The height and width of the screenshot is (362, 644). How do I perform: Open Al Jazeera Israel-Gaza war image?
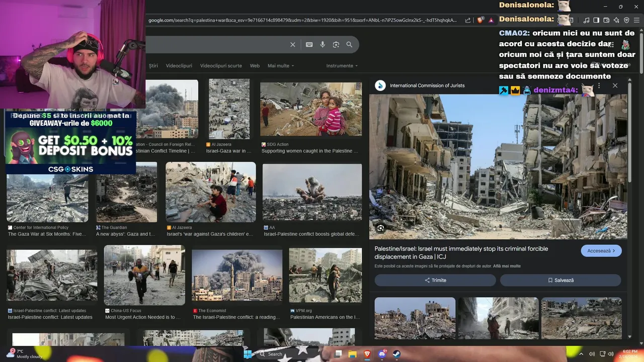(229, 109)
